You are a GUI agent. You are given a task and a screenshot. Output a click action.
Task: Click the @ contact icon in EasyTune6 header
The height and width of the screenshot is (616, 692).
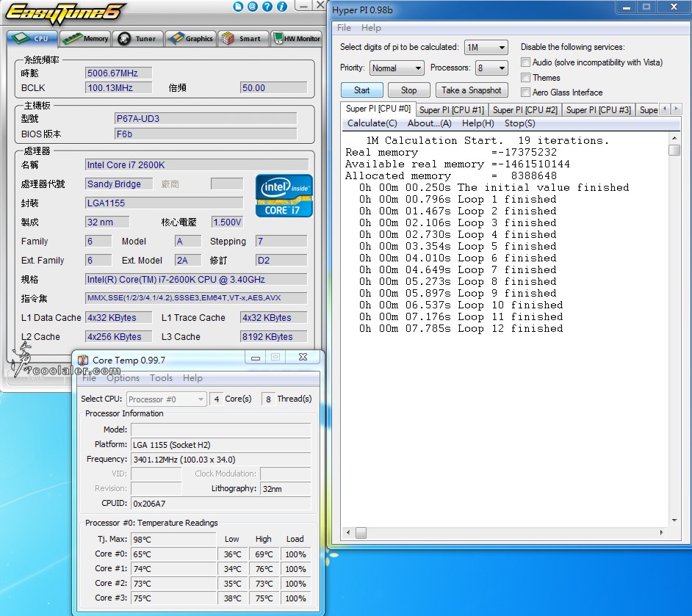(253, 6)
